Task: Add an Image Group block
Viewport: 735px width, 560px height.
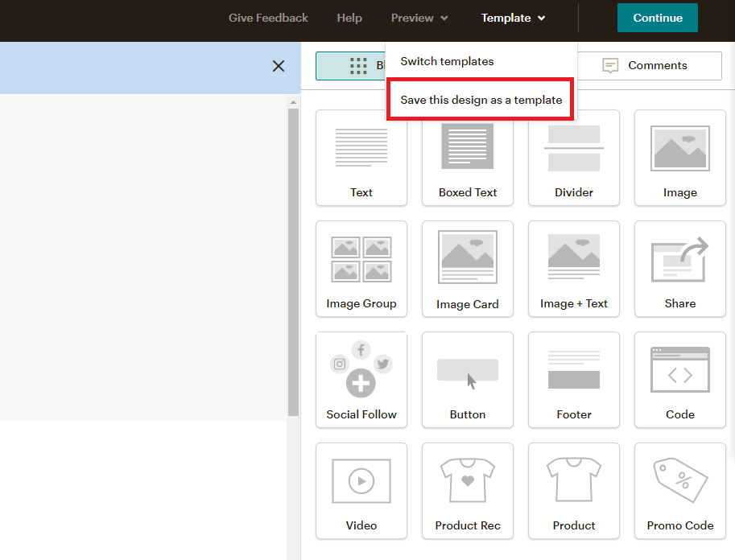Action: [361, 269]
